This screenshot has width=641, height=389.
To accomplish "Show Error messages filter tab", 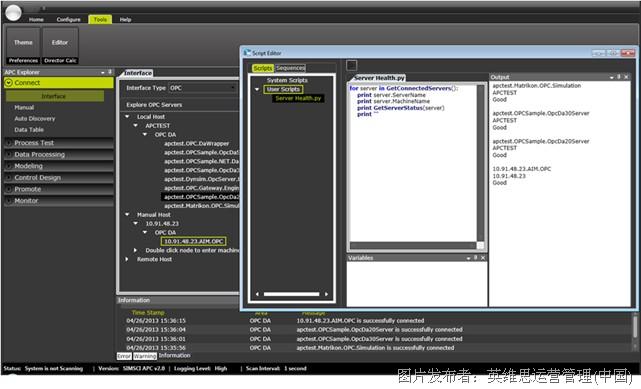I will [x=124, y=356].
